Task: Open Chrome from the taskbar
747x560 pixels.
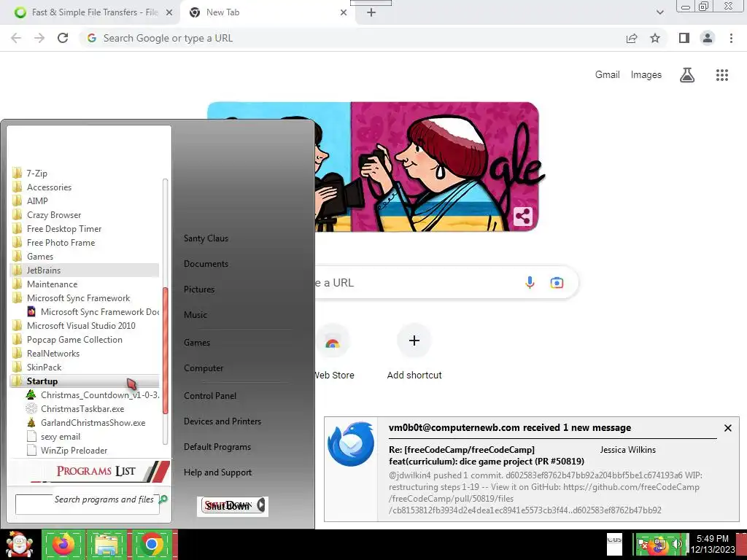Action: [x=152, y=544]
